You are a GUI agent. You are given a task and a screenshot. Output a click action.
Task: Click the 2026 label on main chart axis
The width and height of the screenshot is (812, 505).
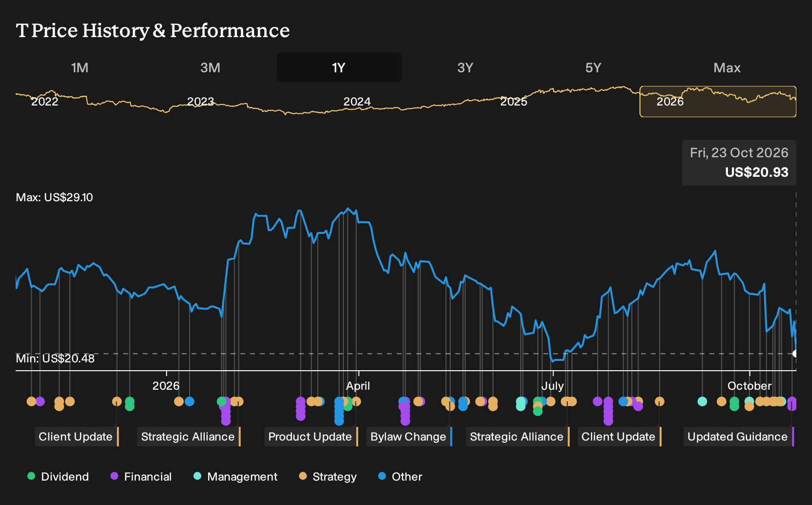tap(166, 386)
